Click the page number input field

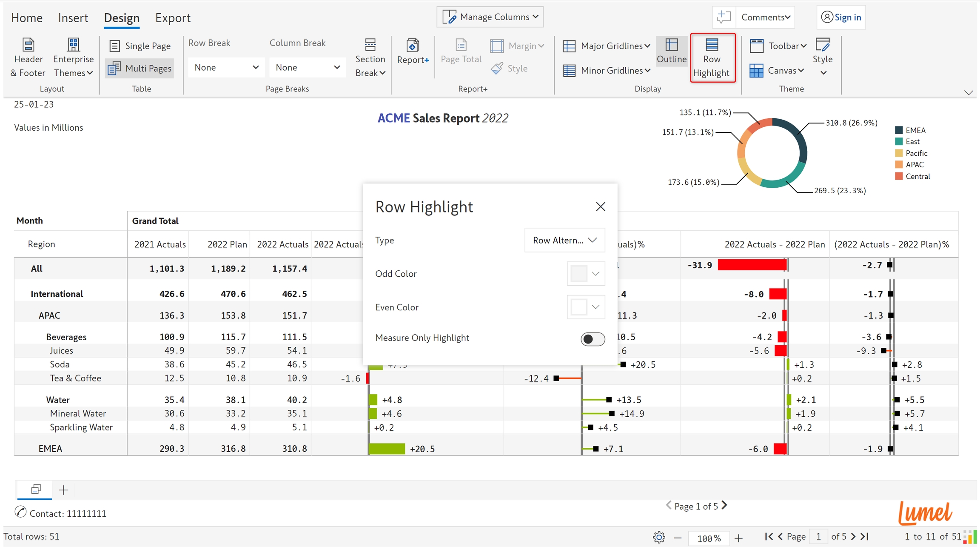pyautogui.click(x=818, y=536)
